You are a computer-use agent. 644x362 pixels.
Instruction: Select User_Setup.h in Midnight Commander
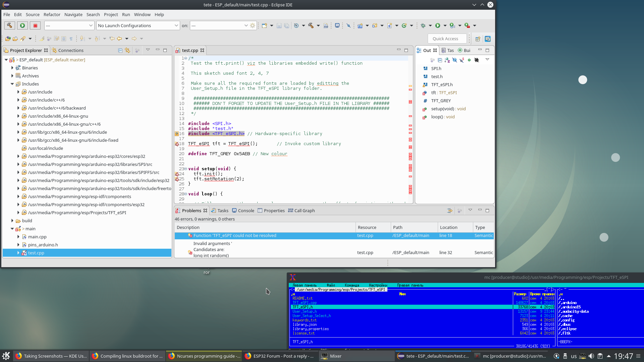tap(304, 311)
